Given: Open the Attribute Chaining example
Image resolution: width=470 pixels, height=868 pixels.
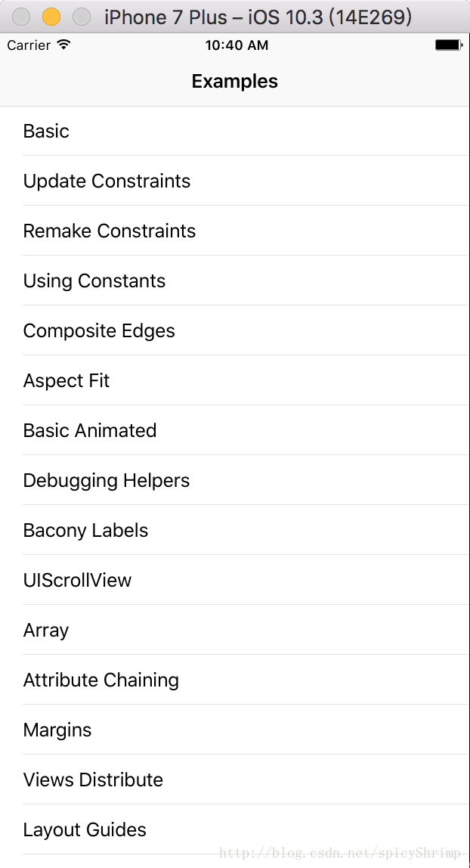Looking at the screenshot, I should tap(101, 680).
